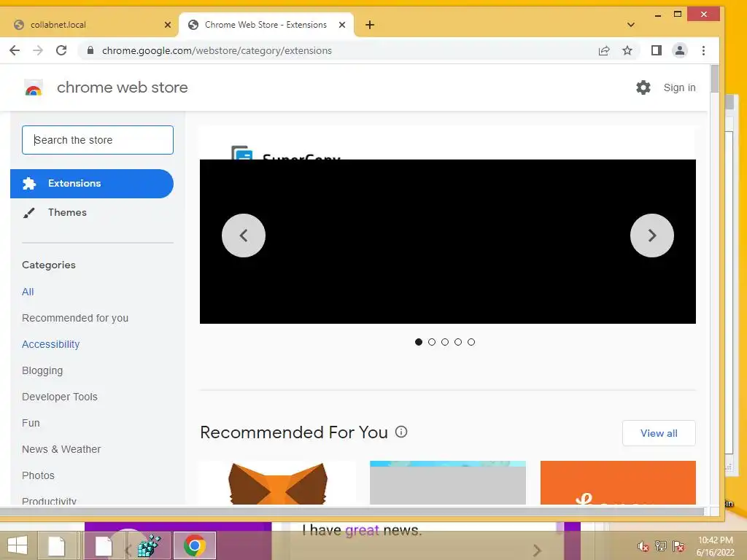Click the horizontal scrollbar at page bottom
The height and width of the screenshot is (560, 747).
pos(352,512)
